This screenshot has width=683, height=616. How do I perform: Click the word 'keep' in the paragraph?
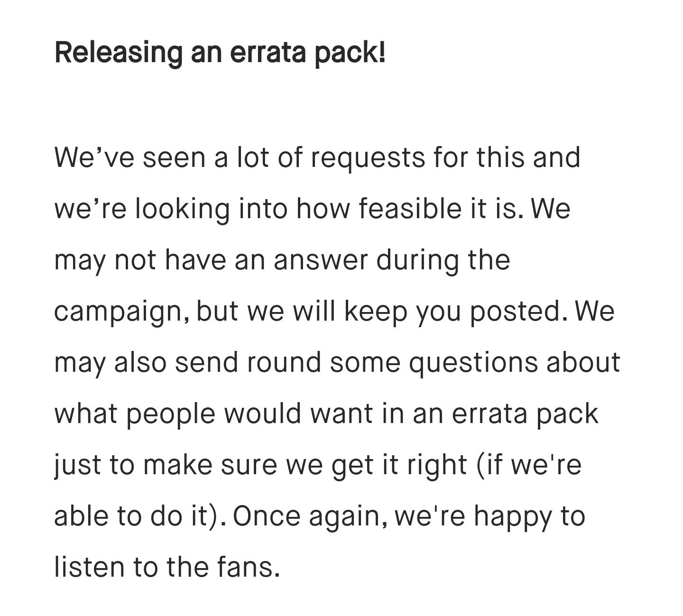(x=376, y=312)
